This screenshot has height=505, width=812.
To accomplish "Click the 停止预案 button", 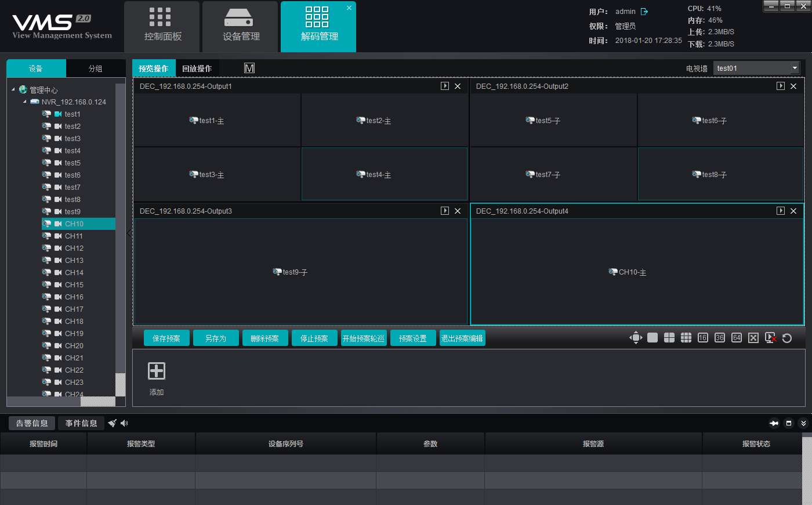I will point(314,338).
